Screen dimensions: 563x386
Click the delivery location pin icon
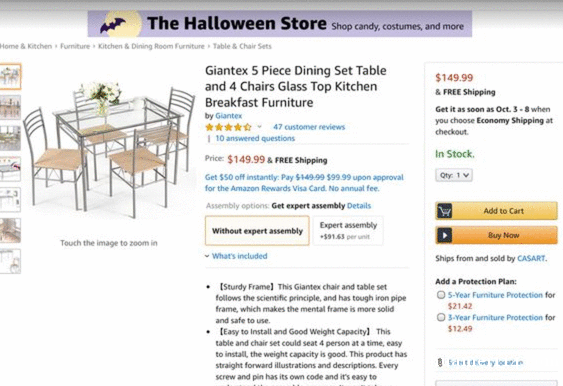[x=440, y=362]
